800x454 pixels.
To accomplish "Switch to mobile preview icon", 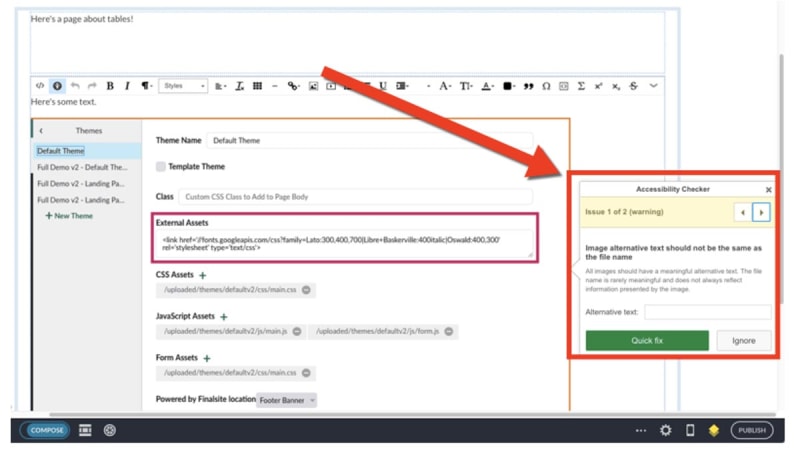I will point(690,430).
